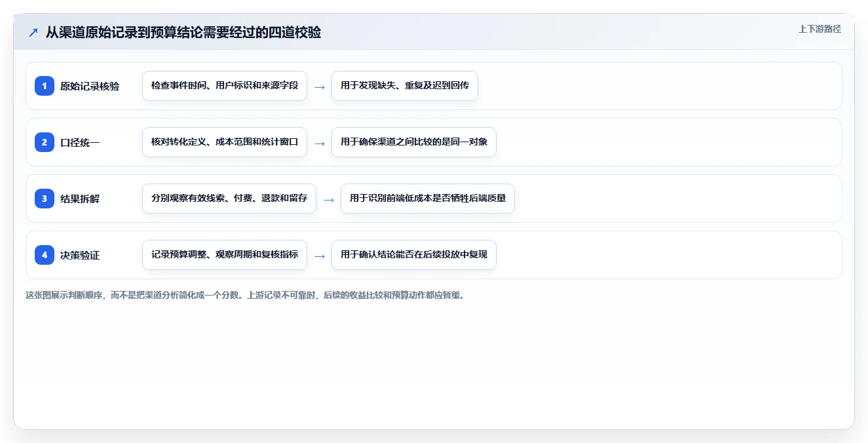
Task: Select the 口径统一 step label
Action: click(x=80, y=142)
